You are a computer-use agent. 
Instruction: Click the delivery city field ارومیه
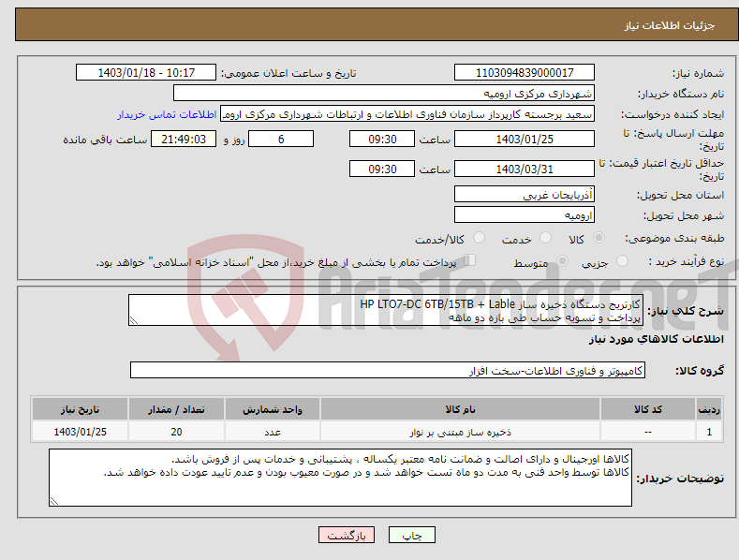pyautogui.click(x=525, y=215)
